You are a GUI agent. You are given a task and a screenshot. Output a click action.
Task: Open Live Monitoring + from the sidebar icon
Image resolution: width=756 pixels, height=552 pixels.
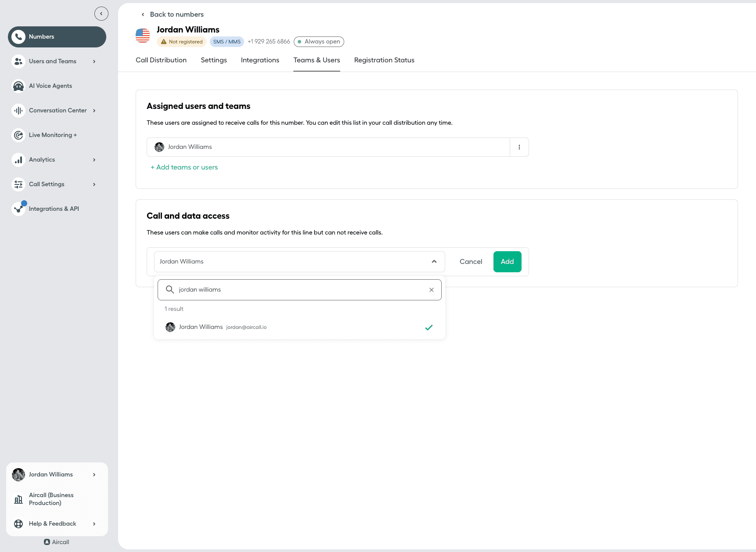tap(18, 135)
